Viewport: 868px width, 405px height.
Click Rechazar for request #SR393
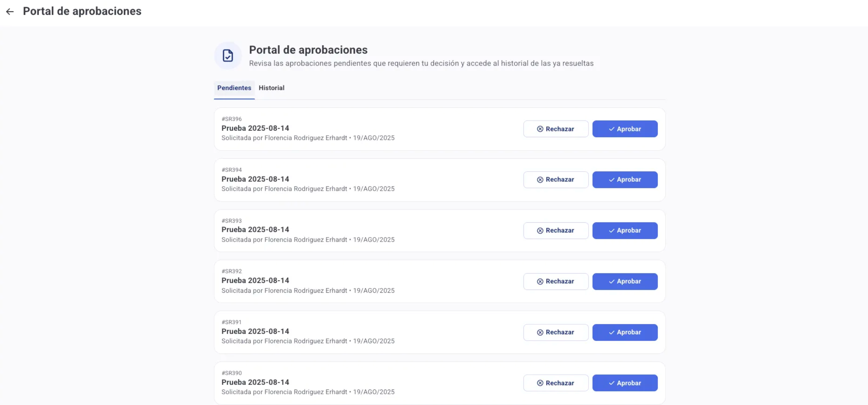(556, 231)
